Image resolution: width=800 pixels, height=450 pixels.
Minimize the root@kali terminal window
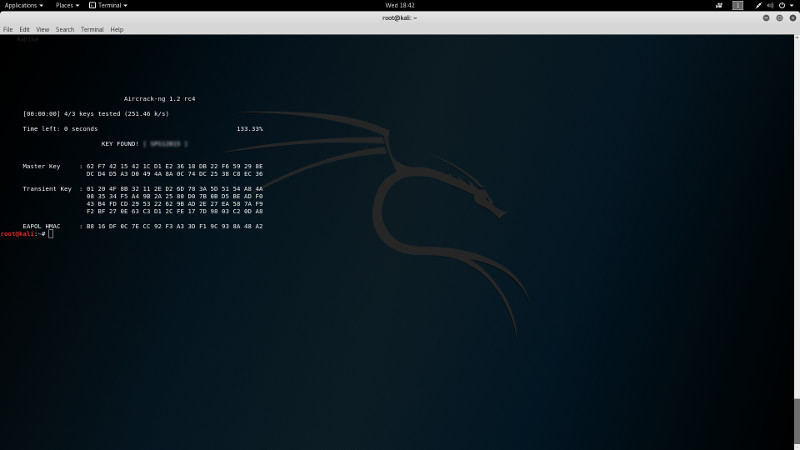pyautogui.click(x=766, y=18)
